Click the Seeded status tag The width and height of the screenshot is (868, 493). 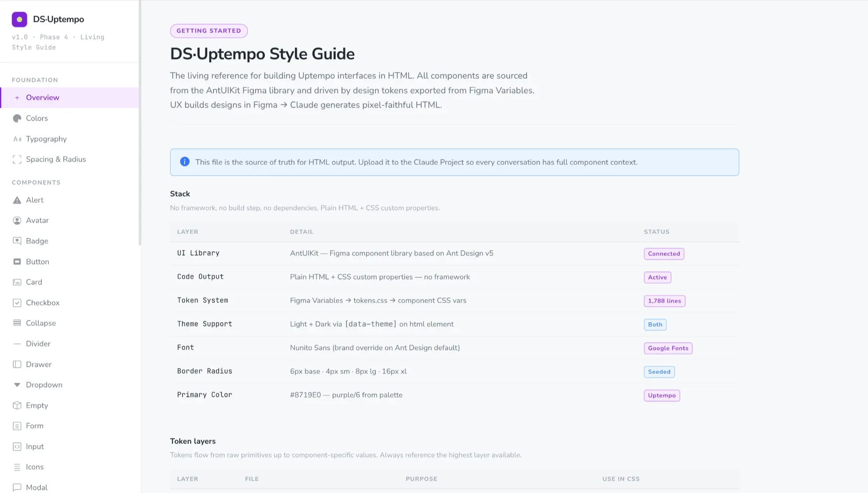click(x=659, y=372)
